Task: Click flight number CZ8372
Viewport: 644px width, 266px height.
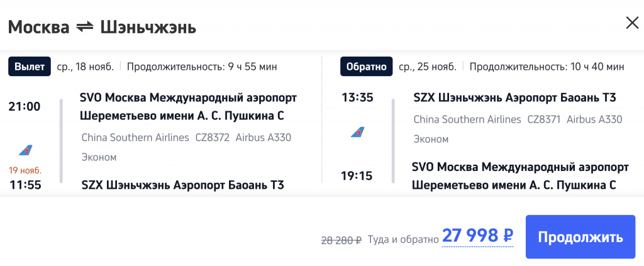Action: [213, 137]
